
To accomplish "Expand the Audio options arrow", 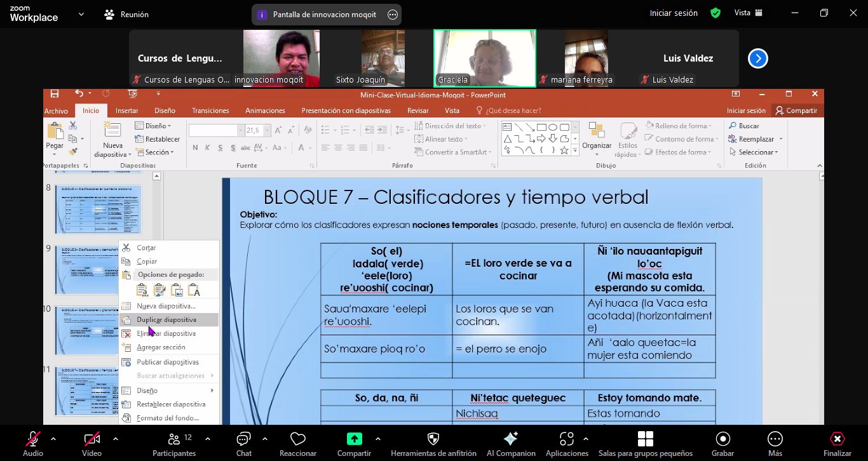I will pos(53,439).
